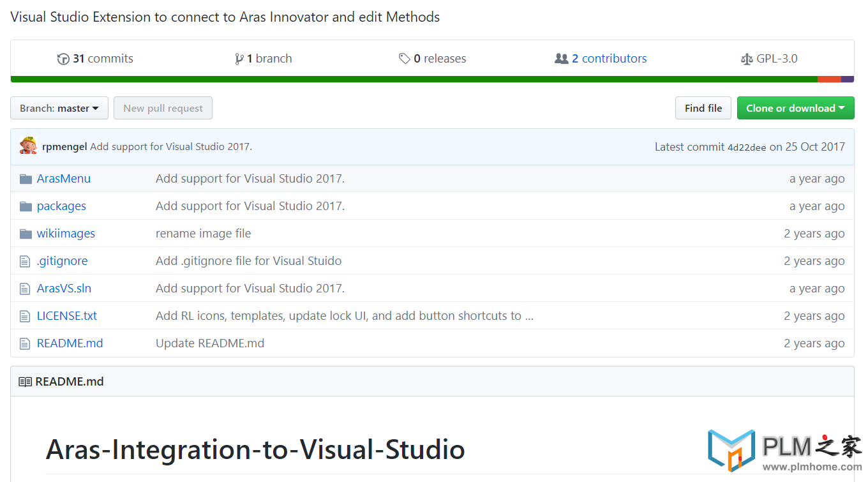Open the wikiimages folder link
This screenshot has width=868, height=482.
point(66,234)
